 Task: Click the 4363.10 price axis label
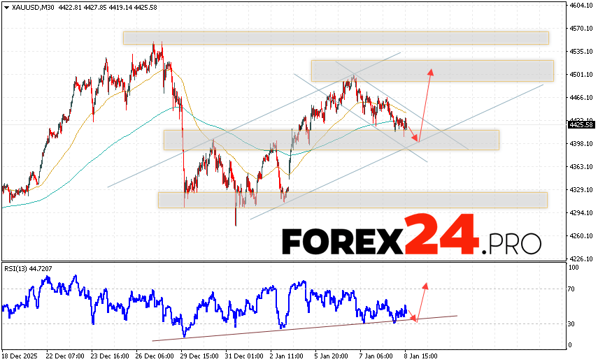tap(581, 166)
